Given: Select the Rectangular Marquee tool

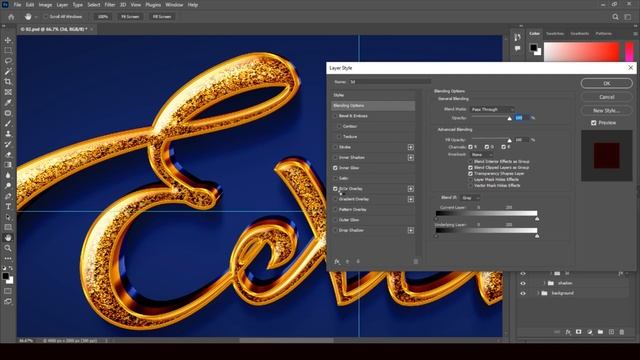Looking at the screenshot, I should tap(8, 50).
